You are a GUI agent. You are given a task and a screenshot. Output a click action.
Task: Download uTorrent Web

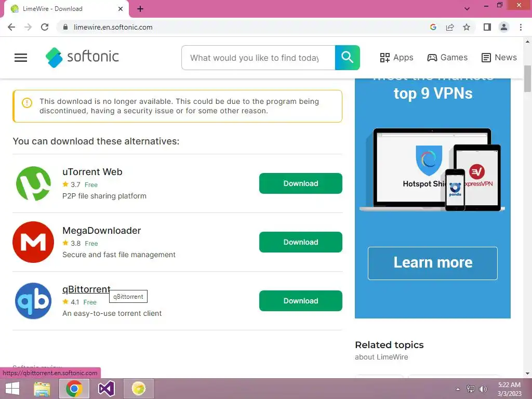coord(301,183)
